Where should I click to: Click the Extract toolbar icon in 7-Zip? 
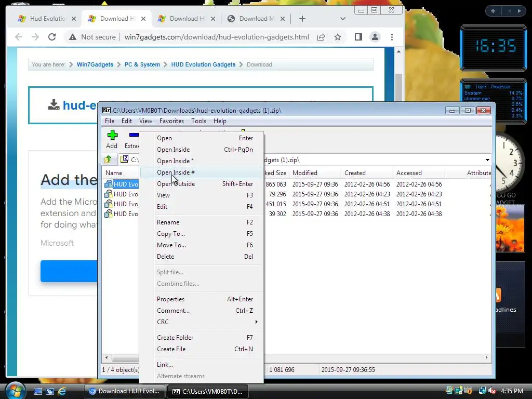click(x=134, y=135)
